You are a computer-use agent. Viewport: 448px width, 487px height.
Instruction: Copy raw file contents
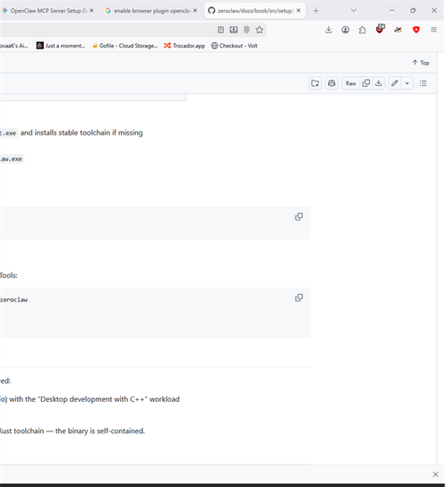[366, 83]
